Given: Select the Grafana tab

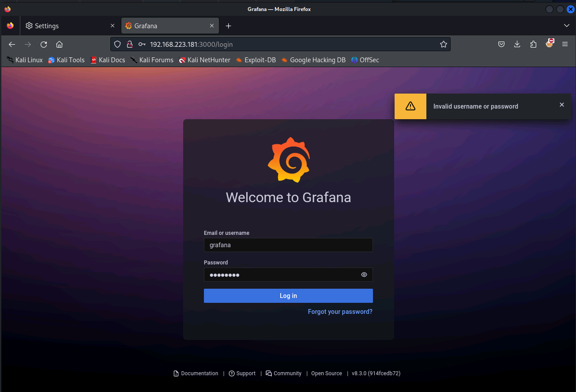Looking at the screenshot, I should click(170, 26).
